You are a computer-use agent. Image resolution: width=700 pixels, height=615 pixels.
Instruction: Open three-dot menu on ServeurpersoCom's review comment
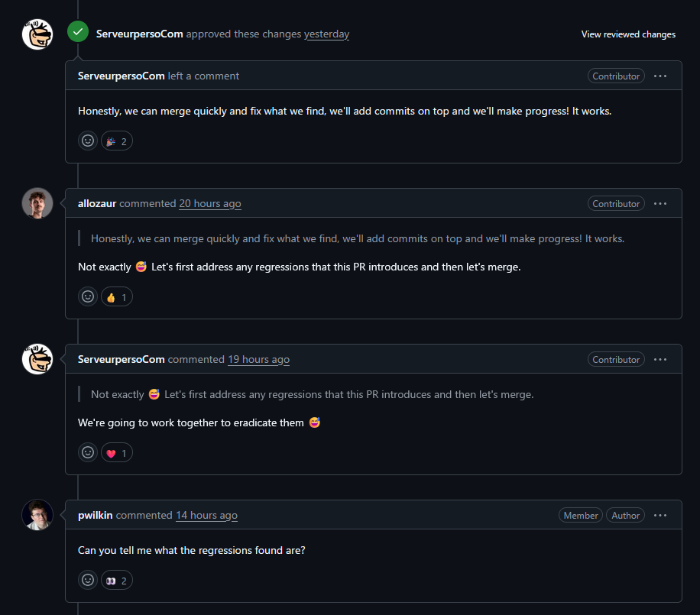pos(660,76)
